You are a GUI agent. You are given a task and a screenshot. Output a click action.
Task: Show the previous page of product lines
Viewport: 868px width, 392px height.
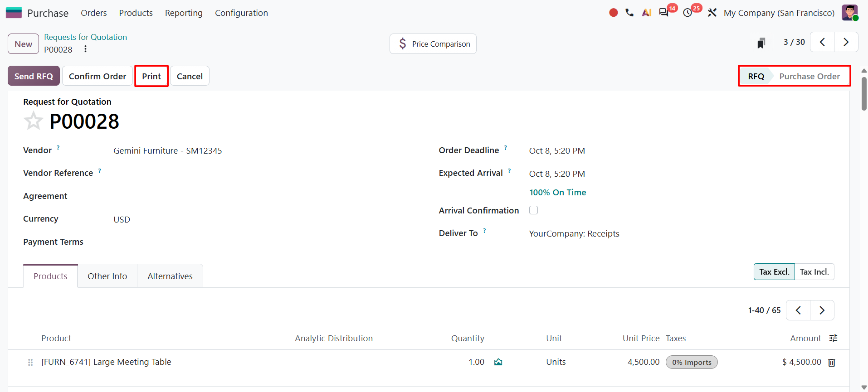(798, 310)
